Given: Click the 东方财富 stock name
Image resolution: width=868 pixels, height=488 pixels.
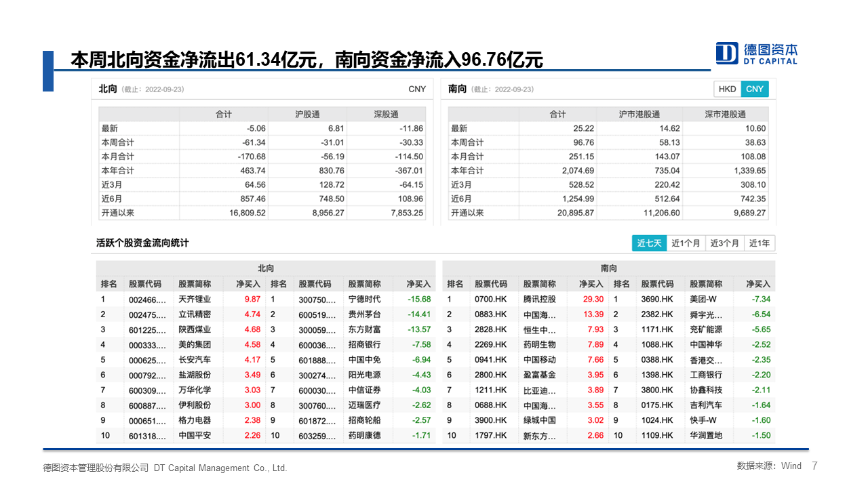Looking at the screenshot, I should [x=365, y=329].
